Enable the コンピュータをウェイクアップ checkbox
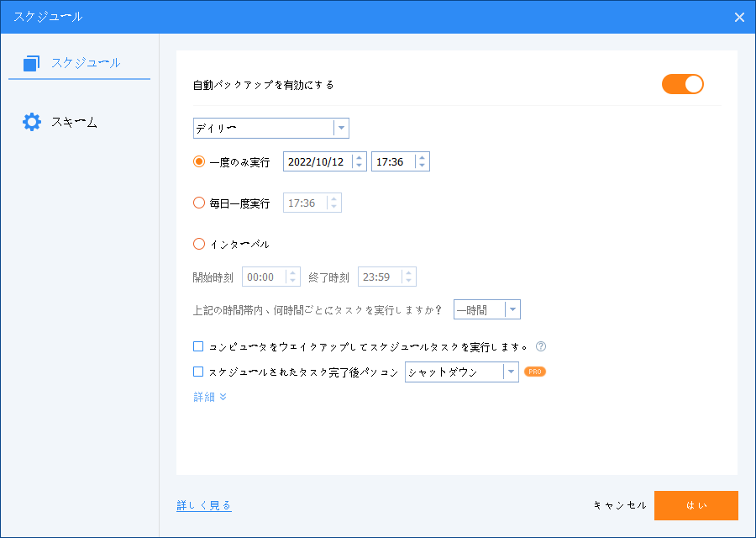This screenshot has height=538, width=756. coord(199,346)
